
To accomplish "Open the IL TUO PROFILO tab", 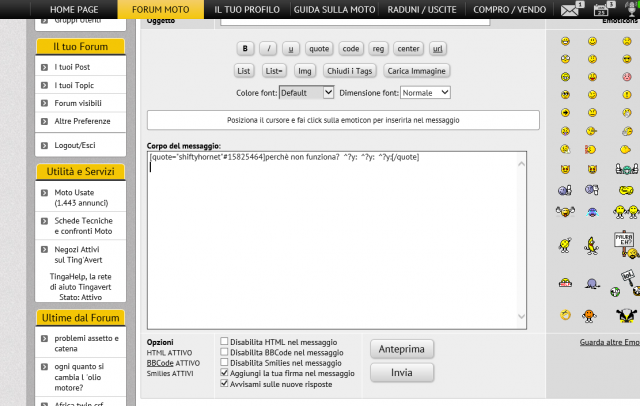I will click(x=246, y=10).
